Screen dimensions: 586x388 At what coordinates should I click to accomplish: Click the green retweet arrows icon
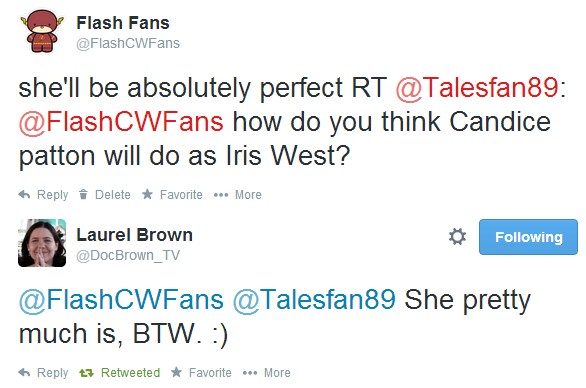[x=86, y=373]
